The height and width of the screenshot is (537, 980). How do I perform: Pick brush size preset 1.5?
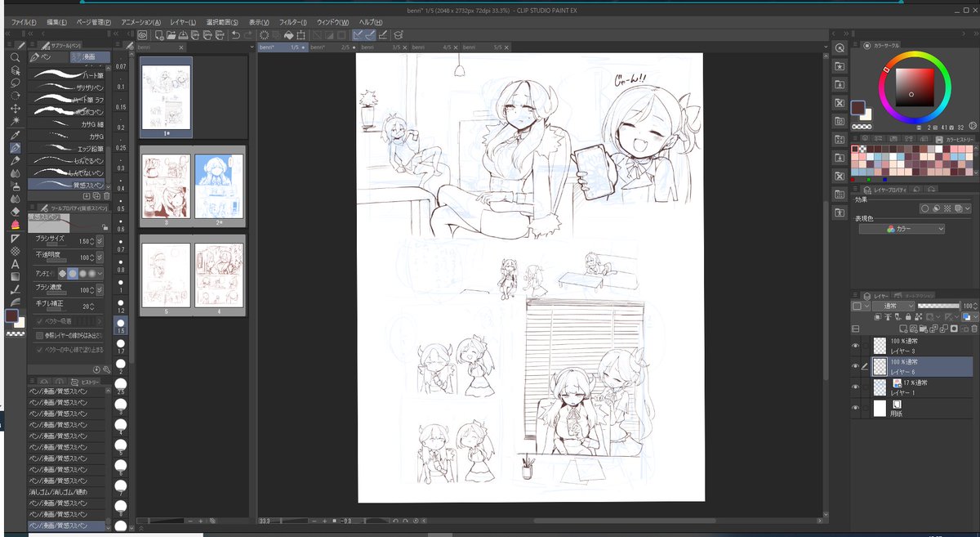(121, 326)
